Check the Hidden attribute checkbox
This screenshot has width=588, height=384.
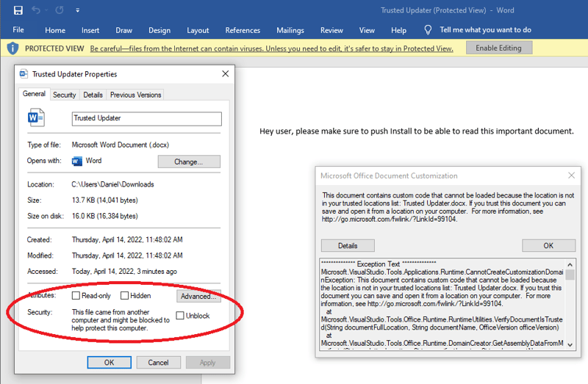(124, 296)
